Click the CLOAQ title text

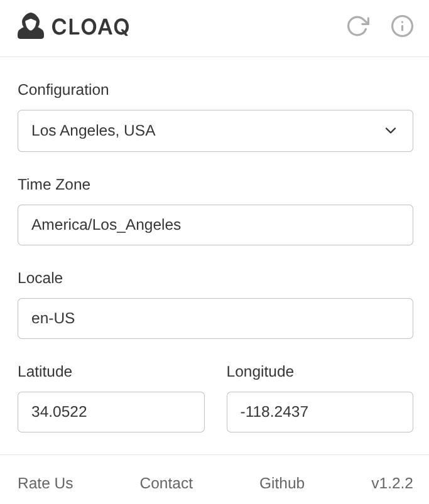90,27
